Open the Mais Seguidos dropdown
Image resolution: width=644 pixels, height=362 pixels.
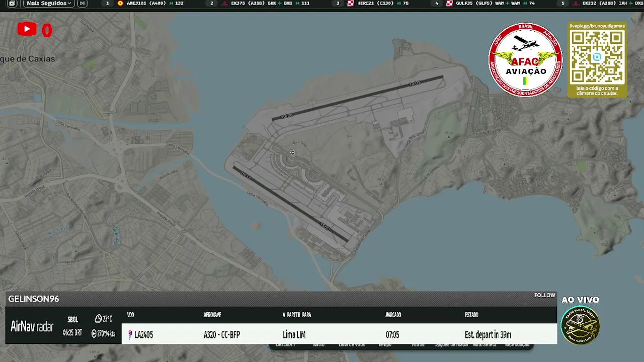pyautogui.click(x=49, y=4)
